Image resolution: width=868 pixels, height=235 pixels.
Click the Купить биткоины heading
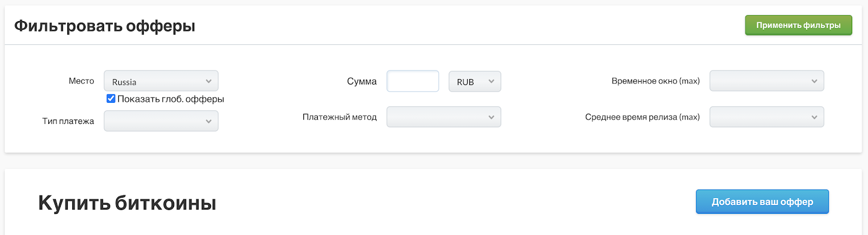[127, 203]
